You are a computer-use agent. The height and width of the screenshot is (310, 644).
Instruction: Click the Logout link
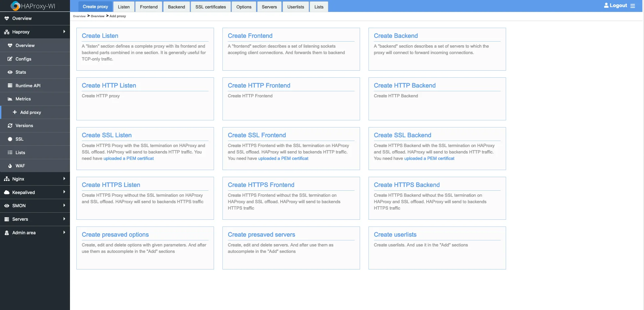pyautogui.click(x=618, y=5)
